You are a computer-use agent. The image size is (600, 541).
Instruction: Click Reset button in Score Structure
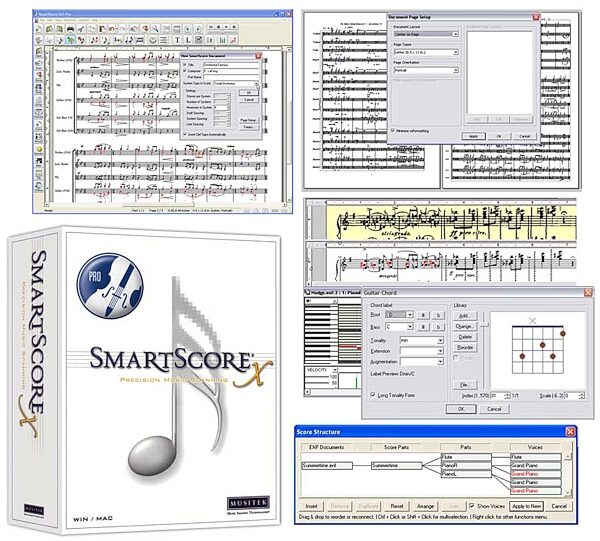point(397,506)
